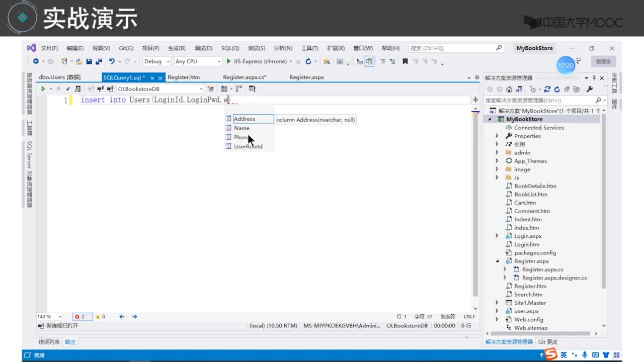Go to the next issue with the right arrow
Image resolution: width=644 pixels, height=362 pixels.
point(134,317)
